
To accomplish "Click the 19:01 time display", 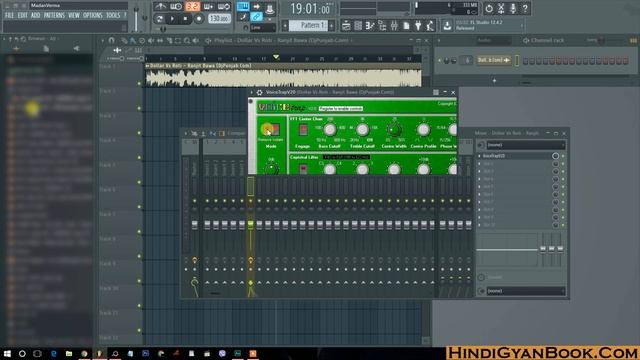I will pos(311,9).
